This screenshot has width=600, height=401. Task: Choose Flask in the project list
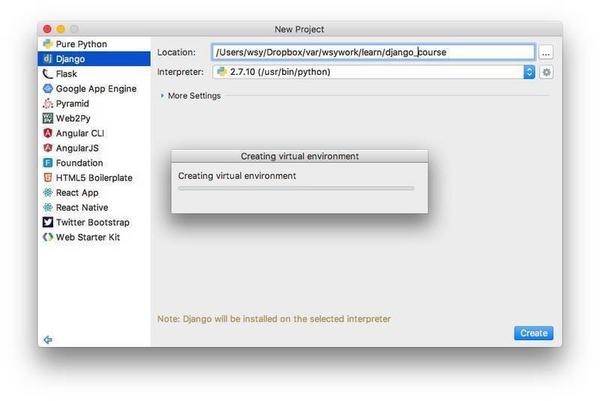coord(94,74)
